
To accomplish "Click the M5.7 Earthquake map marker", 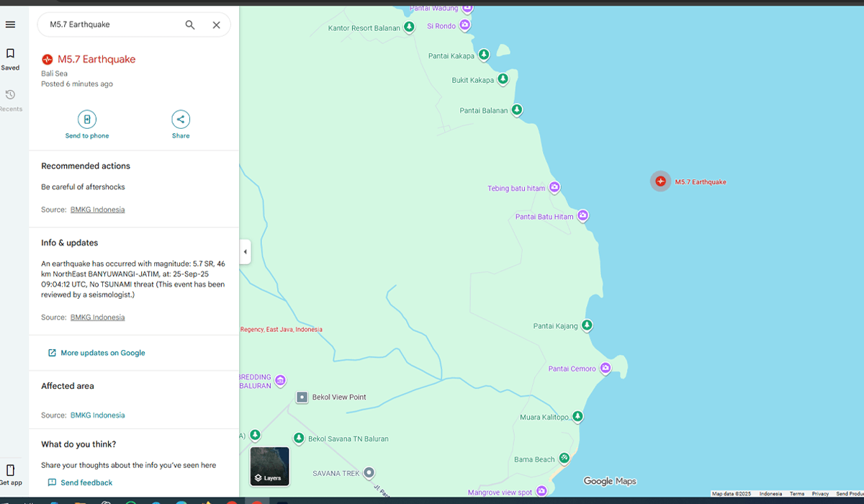I will pyautogui.click(x=660, y=181).
